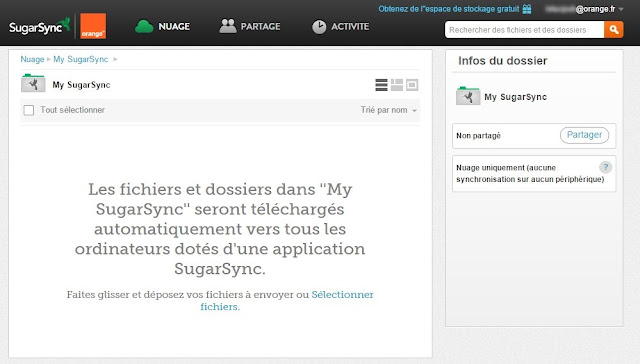Switch to thumbnail view
Viewport: 640px width, 364px height.
[412, 85]
